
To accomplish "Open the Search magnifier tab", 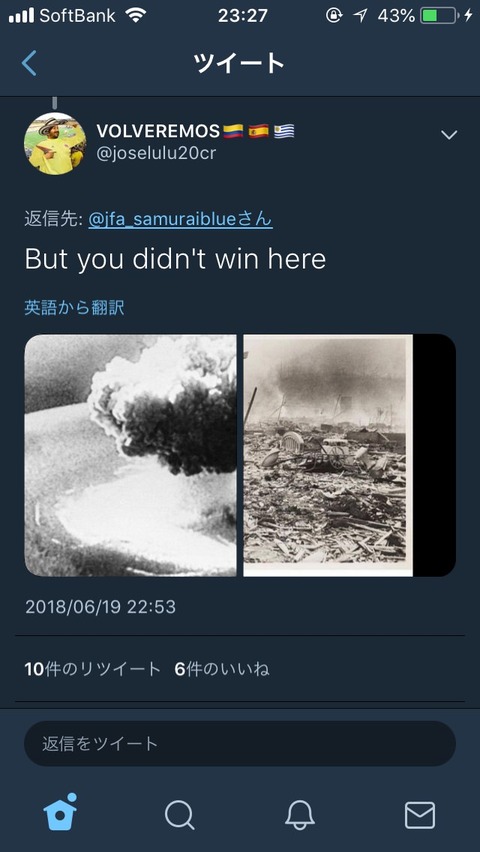I will click(x=179, y=816).
